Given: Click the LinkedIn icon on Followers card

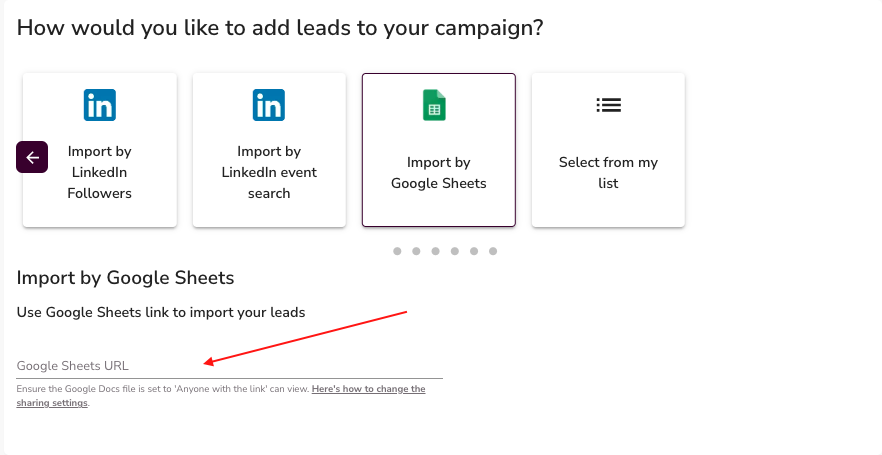Looking at the screenshot, I should click(x=100, y=105).
